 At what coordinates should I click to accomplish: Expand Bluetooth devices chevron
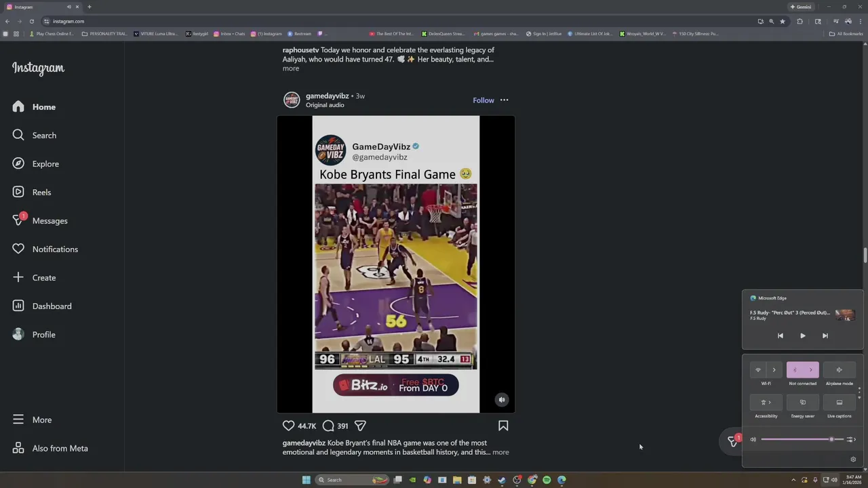click(811, 370)
